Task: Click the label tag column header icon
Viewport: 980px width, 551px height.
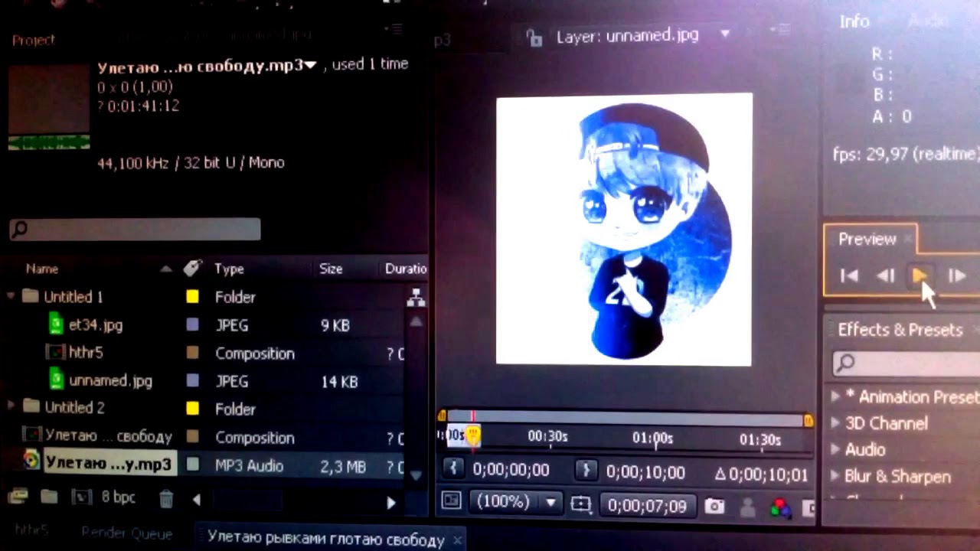Action: pos(192,268)
